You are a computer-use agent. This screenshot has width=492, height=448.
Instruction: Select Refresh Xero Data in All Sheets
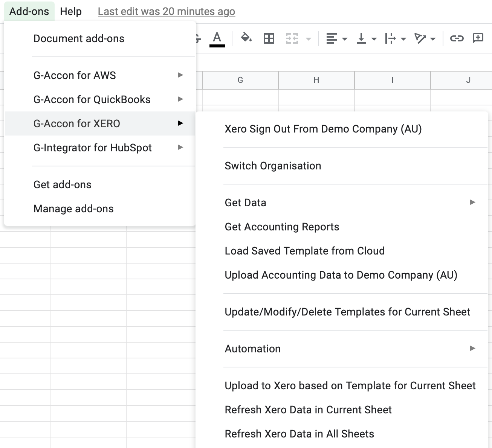[342, 434]
